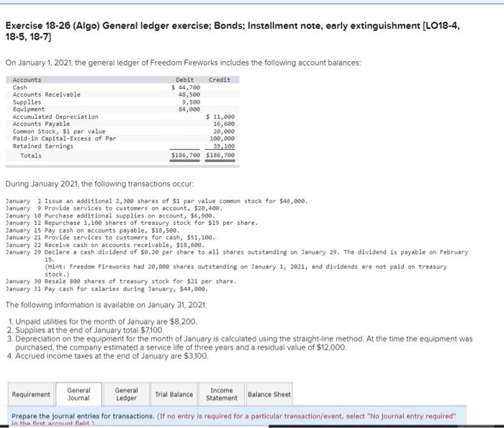Click the January 21 services for cash line

coord(110,238)
